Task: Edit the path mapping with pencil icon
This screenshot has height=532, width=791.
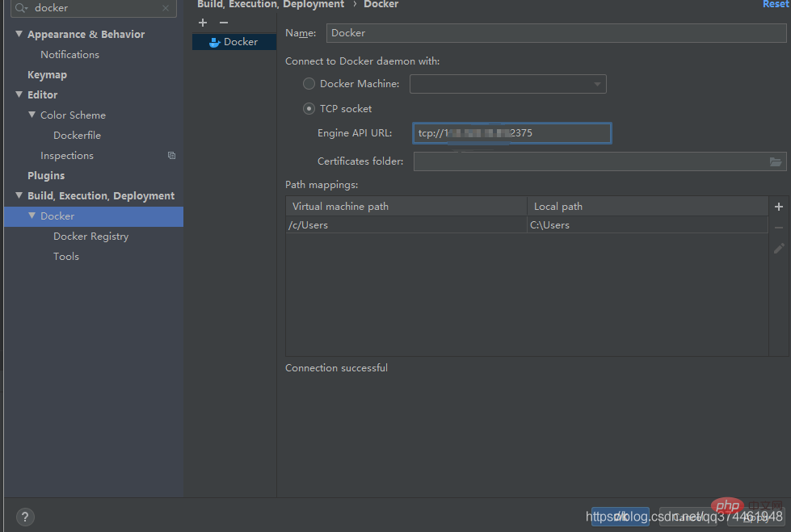Action: 779,248
